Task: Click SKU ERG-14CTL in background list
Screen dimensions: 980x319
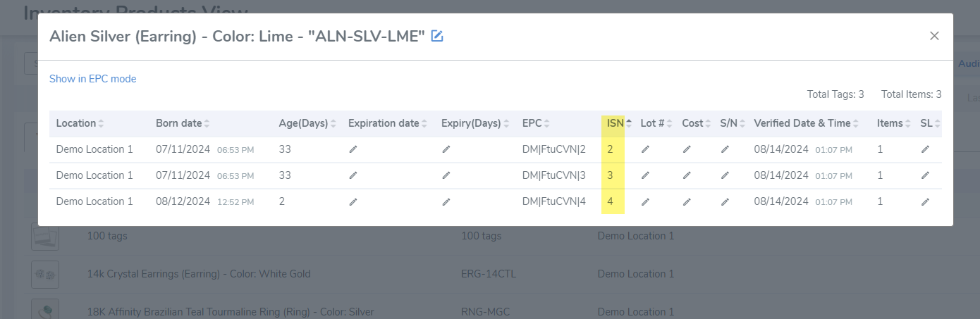Action: 489,274
